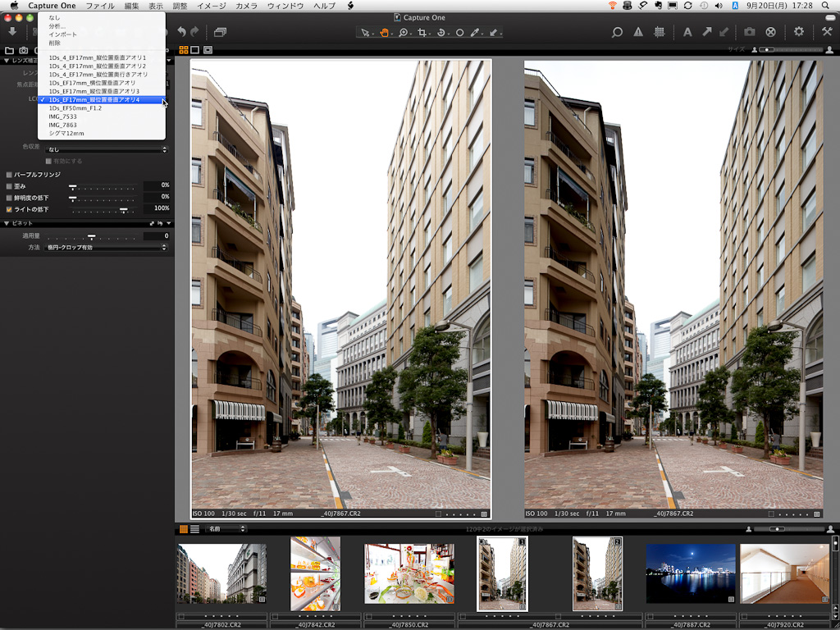The image size is (840, 630).
Task: Open the 色収差 dropdown
Action: tap(107, 149)
